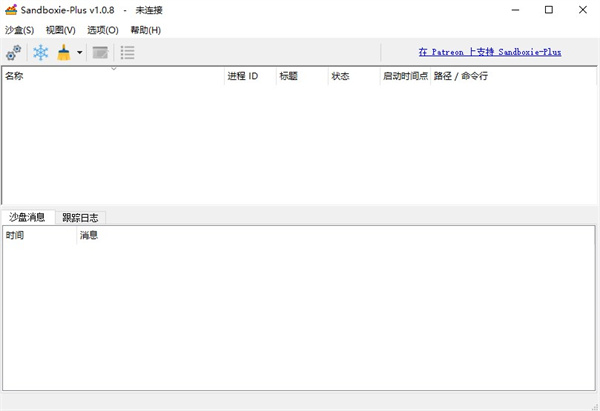Screen dimensions: 600x411
Task: Sort by the 进程 ID column header
Action: pyautogui.click(x=250, y=76)
